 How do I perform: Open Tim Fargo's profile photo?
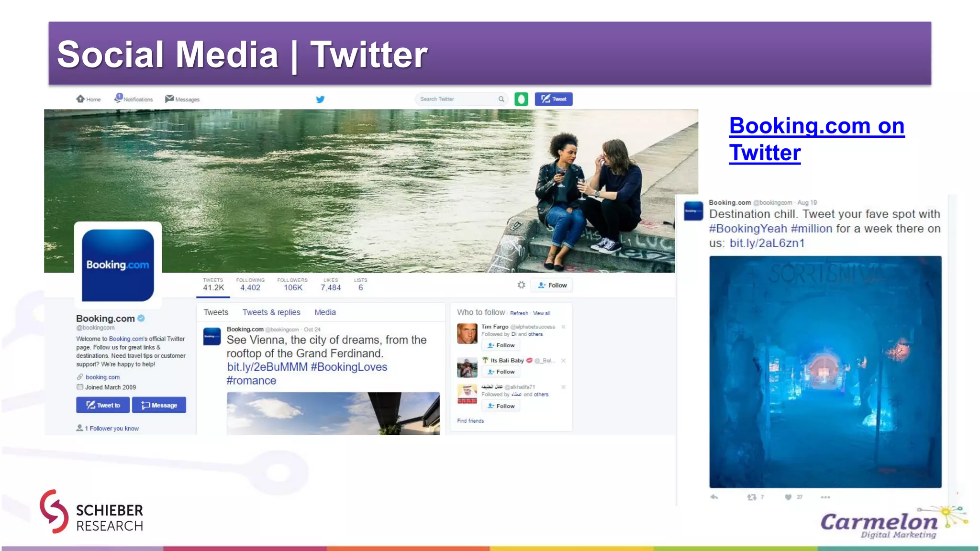click(467, 334)
